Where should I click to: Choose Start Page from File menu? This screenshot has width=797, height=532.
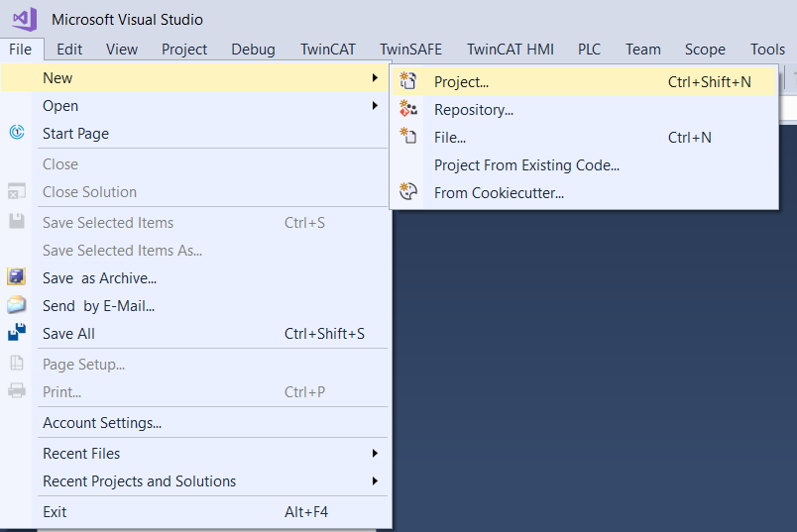coord(196,133)
